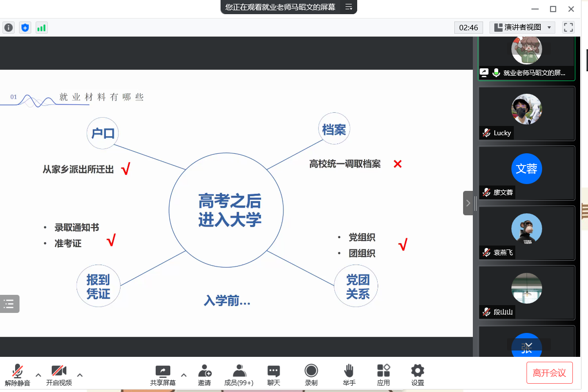
Task: Open the members list (99+)
Action: click(239, 374)
